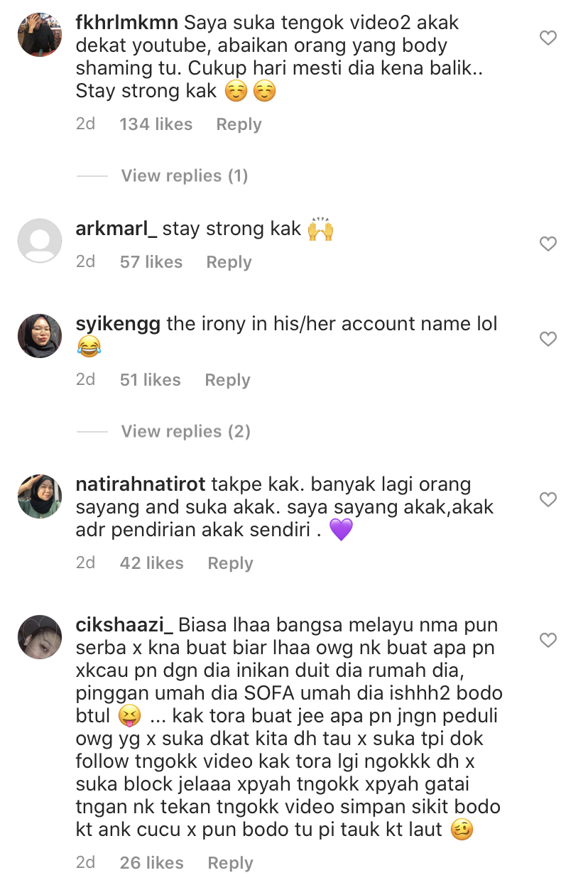View syikengg's profile photo

tap(40, 336)
